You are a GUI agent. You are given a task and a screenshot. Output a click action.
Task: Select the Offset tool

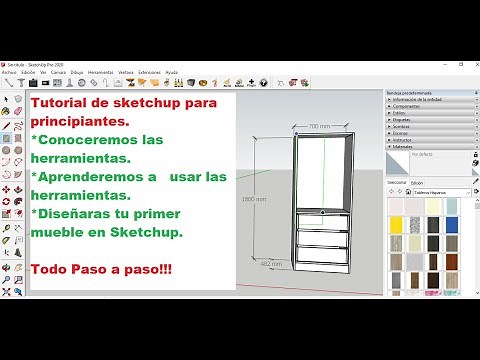(18, 213)
